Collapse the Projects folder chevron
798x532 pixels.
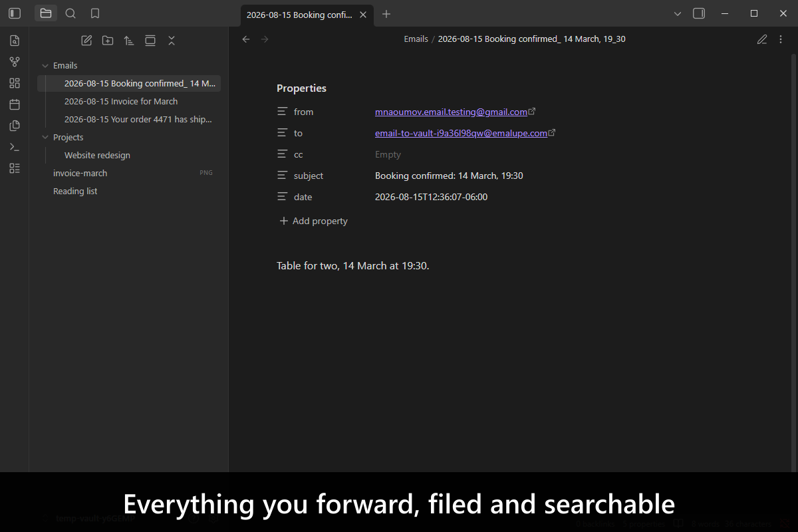click(x=45, y=138)
